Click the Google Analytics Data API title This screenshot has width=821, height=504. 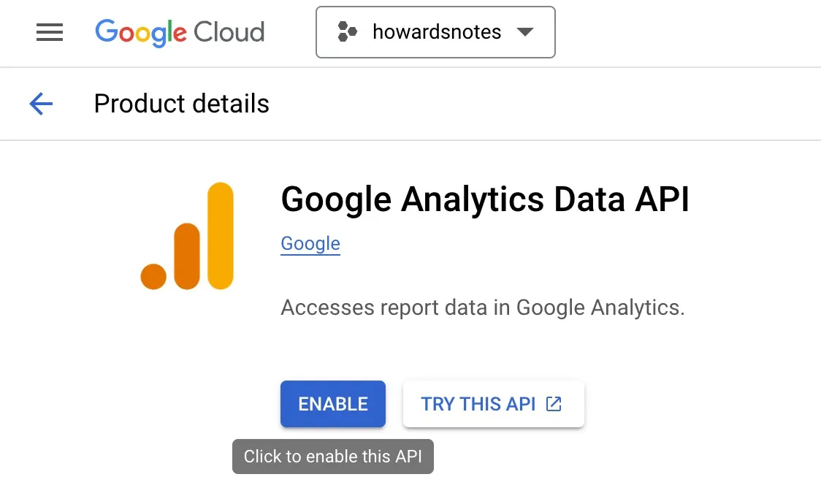pyautogui.click(x=484, y=199)
